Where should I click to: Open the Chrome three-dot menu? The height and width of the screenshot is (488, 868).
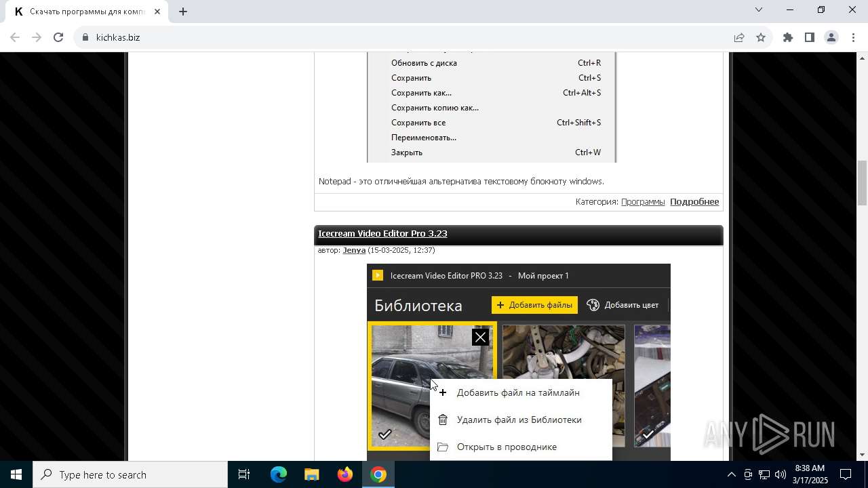click(853, 37)
